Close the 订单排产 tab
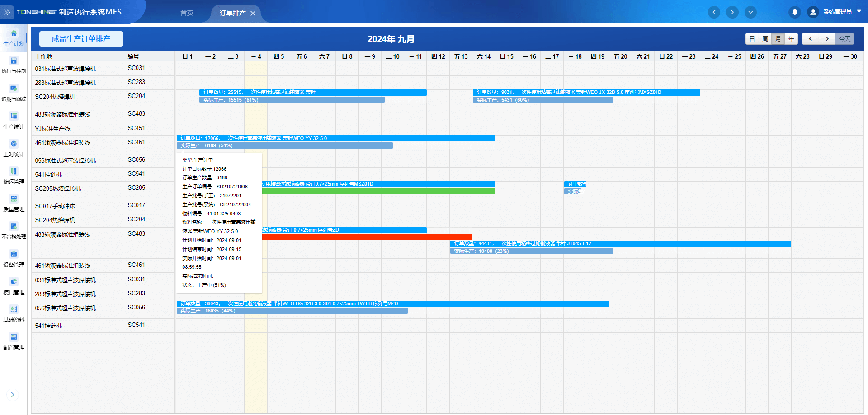 [x=253, y=13]
